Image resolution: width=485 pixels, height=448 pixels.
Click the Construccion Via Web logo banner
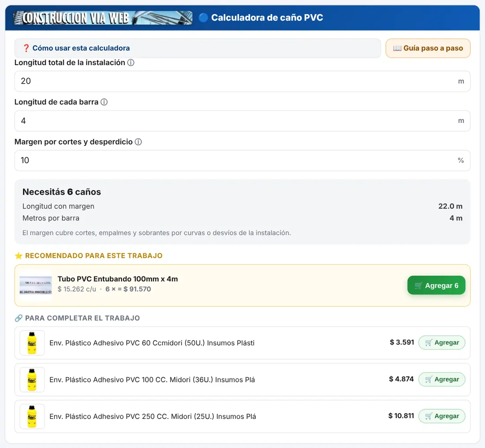pos(103,18)
